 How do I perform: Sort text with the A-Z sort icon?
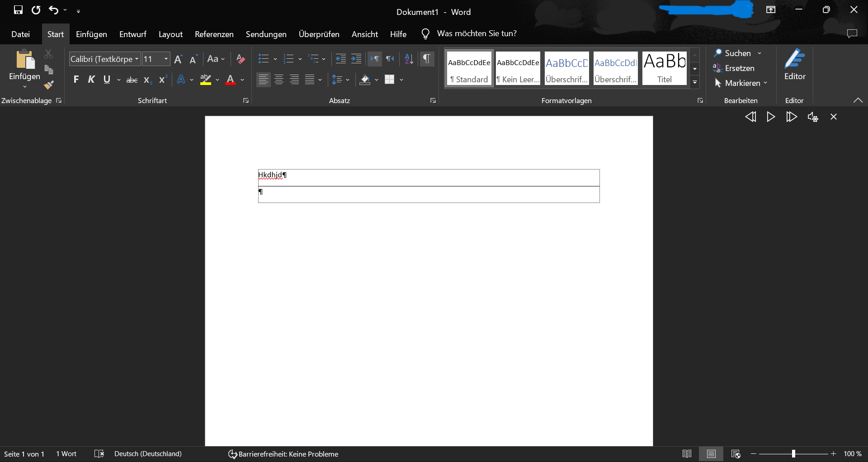click(x=409, y=59)
